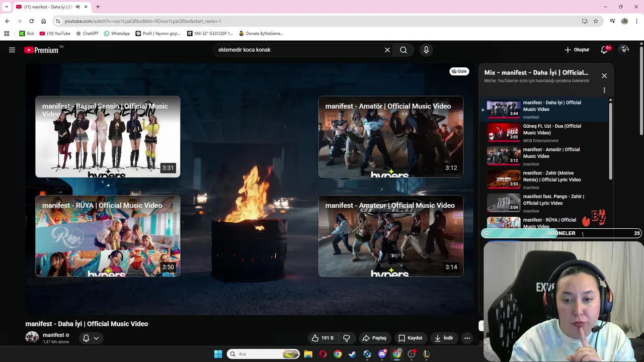Screen dimensions: 644x362
Task: Open tab search dropdown arrow
Action: [7, 7]
